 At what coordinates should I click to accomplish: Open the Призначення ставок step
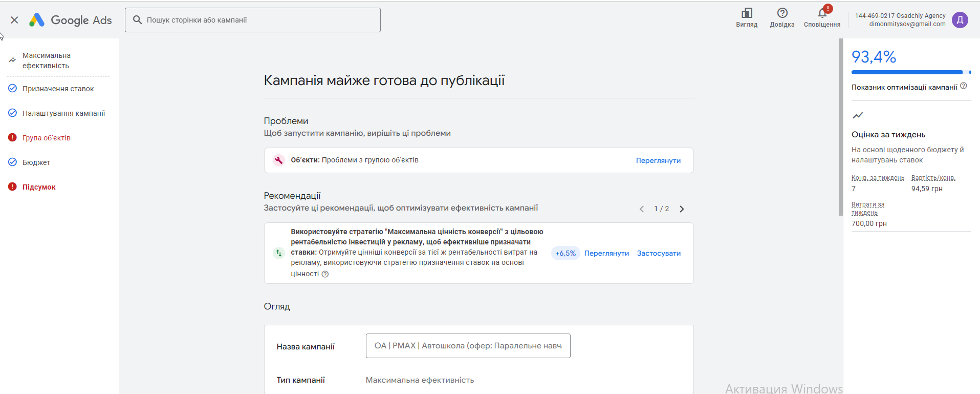58,89
